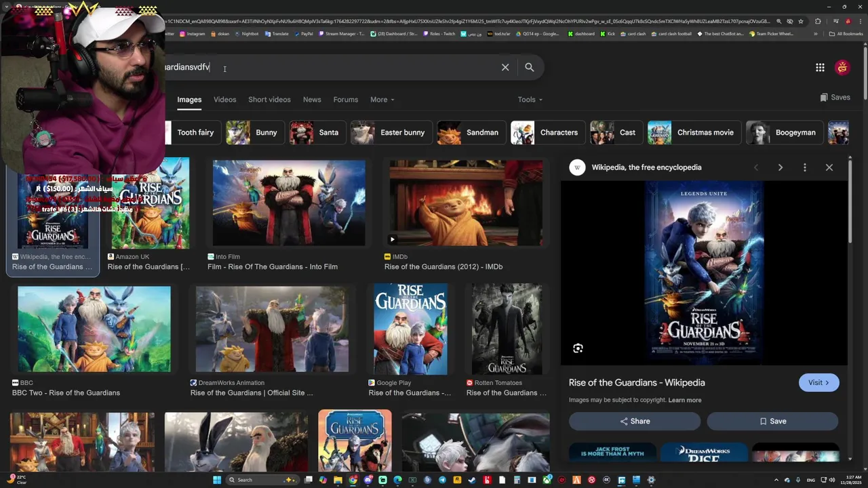The height and width of the screenshot is (488, 868).
Task: Click Share button in preview panel
Action: tap(635, 421)
